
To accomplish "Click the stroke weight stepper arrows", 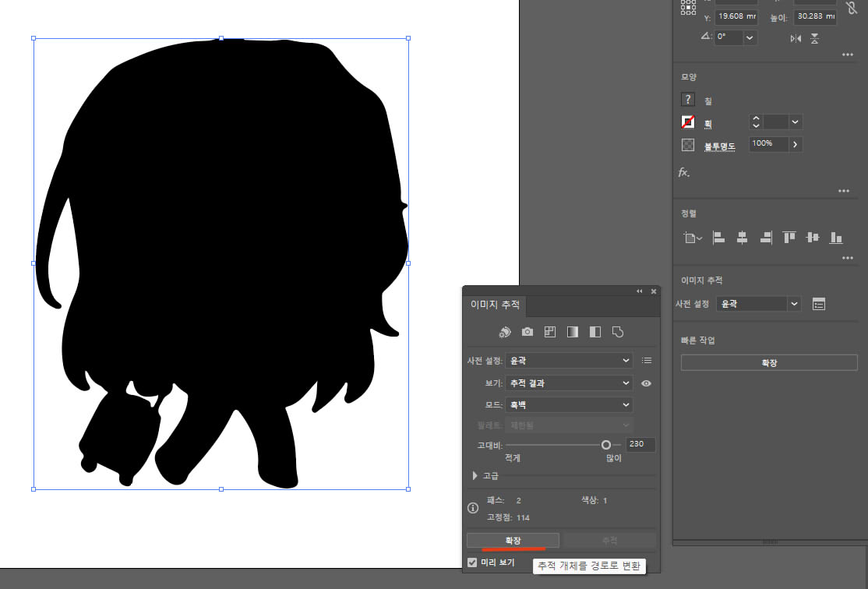I will 756,122.
